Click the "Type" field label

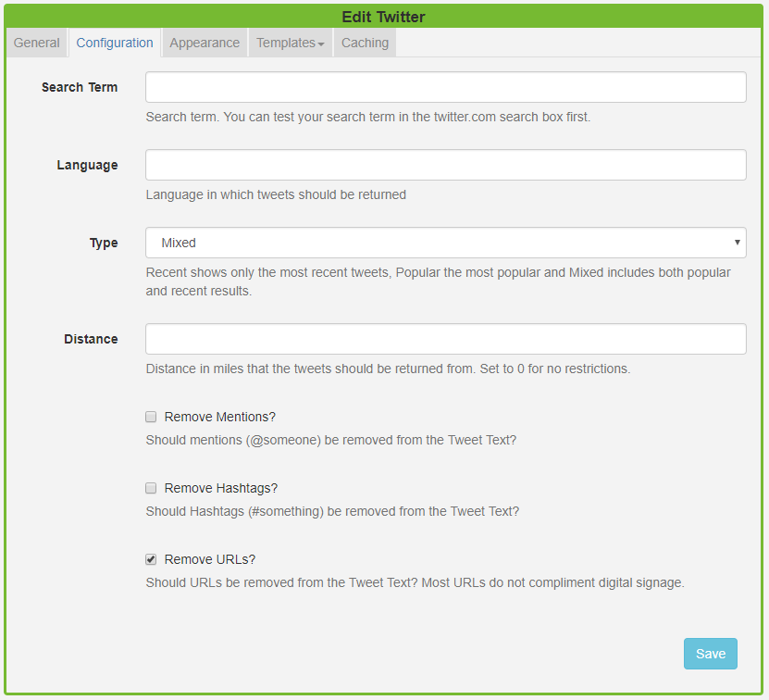click(104, 243)
